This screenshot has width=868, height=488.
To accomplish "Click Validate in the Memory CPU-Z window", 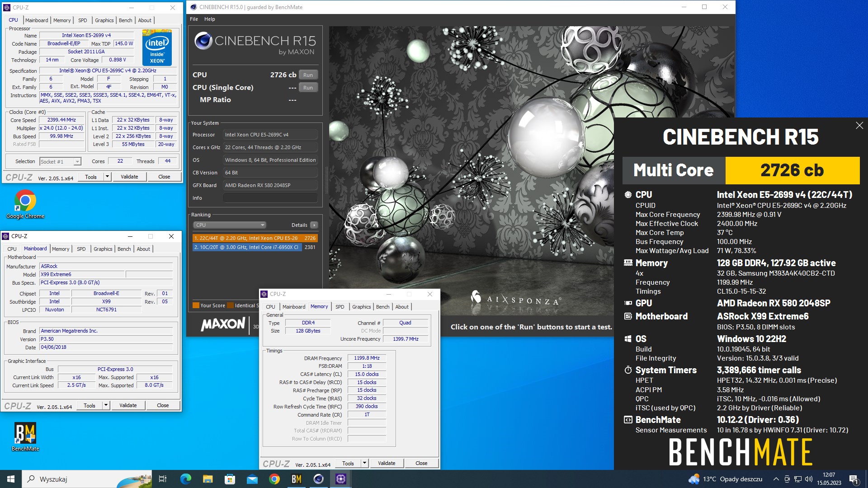I will 387,463.
